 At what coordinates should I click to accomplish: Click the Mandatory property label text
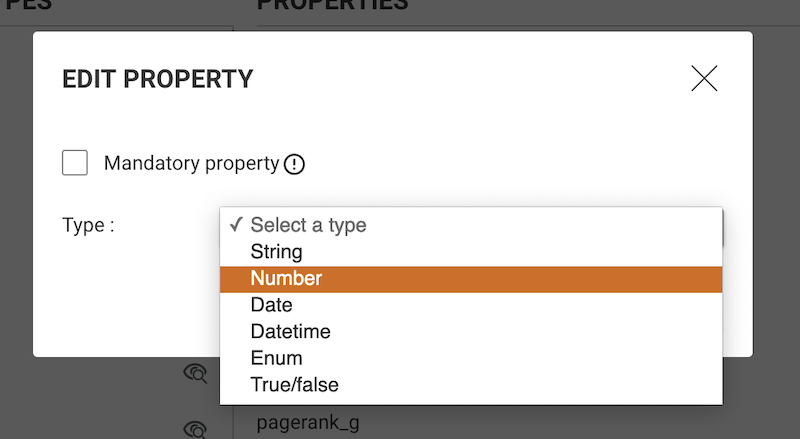pos(192,163)
